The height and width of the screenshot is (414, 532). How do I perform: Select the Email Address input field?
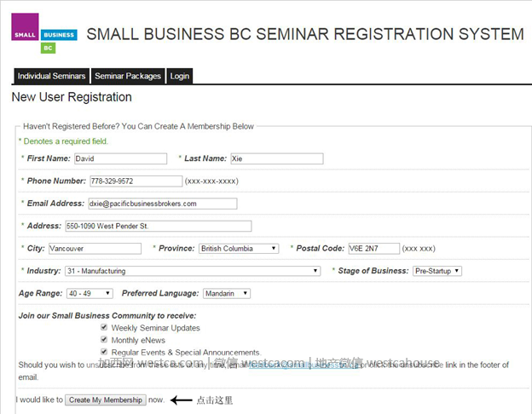point(163,204)
